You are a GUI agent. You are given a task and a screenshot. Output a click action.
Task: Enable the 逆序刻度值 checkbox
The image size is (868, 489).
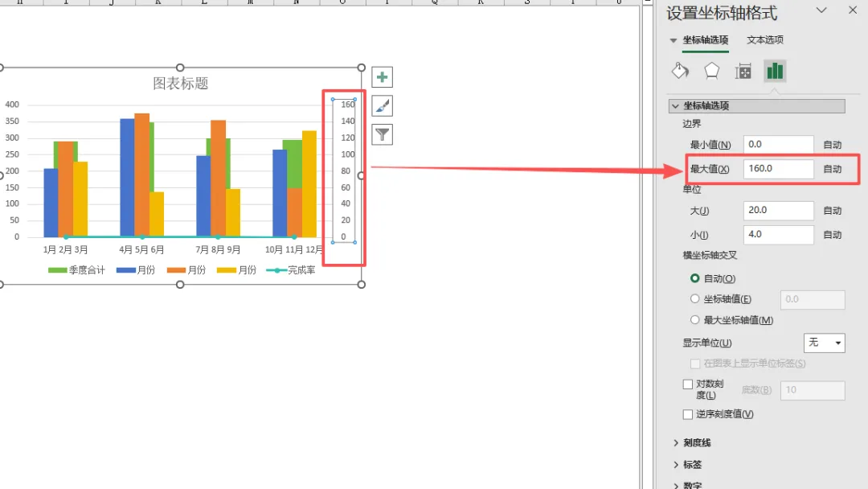tap(687, 414)
